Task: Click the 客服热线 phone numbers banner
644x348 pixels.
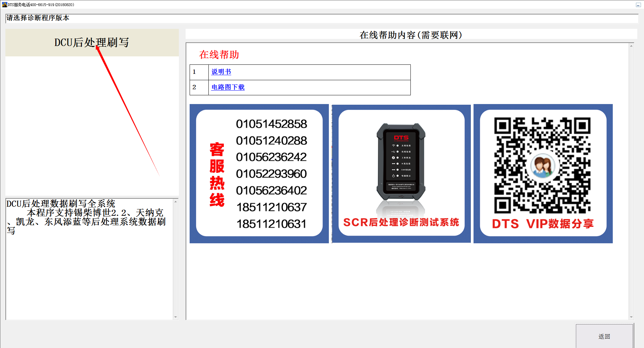Action: click(x=259, y=173)
